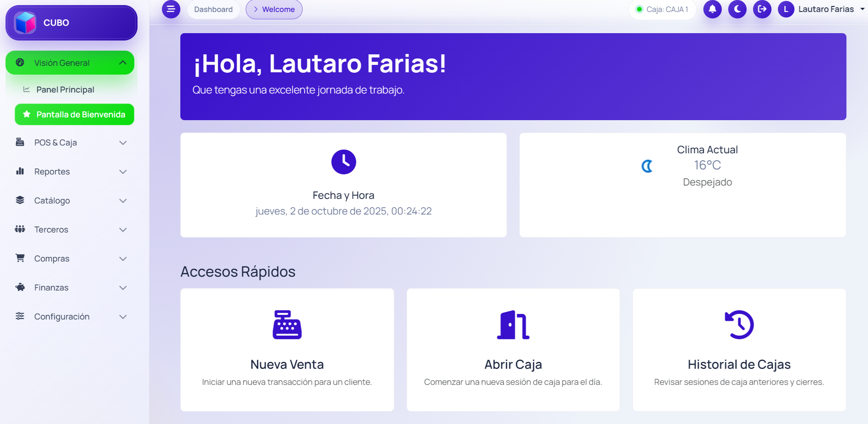Screen dimensions: 868x424
Task: Open Pantalla de Bienvenida from the sidebar
Action: tap(74, 114)
